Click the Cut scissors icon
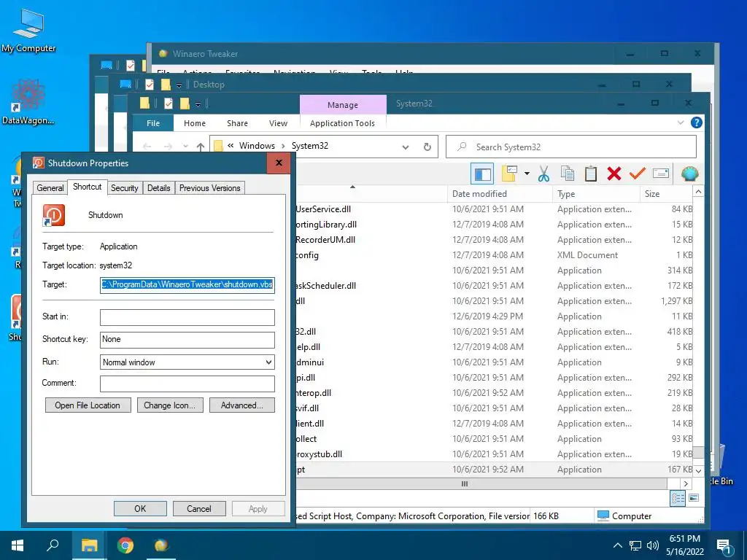This screenshot has height=560, width=747. click(x=543, y=174)
